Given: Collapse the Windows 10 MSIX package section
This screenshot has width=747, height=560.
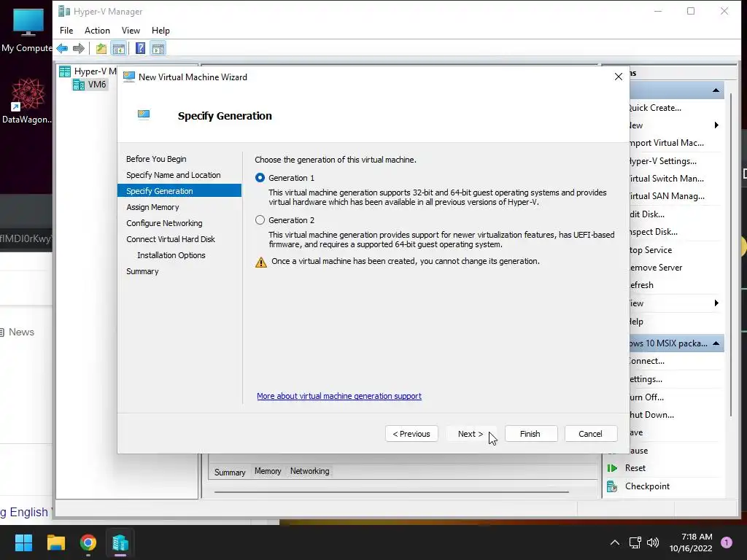Looking at the screenshot, I should tap(716, 343).
